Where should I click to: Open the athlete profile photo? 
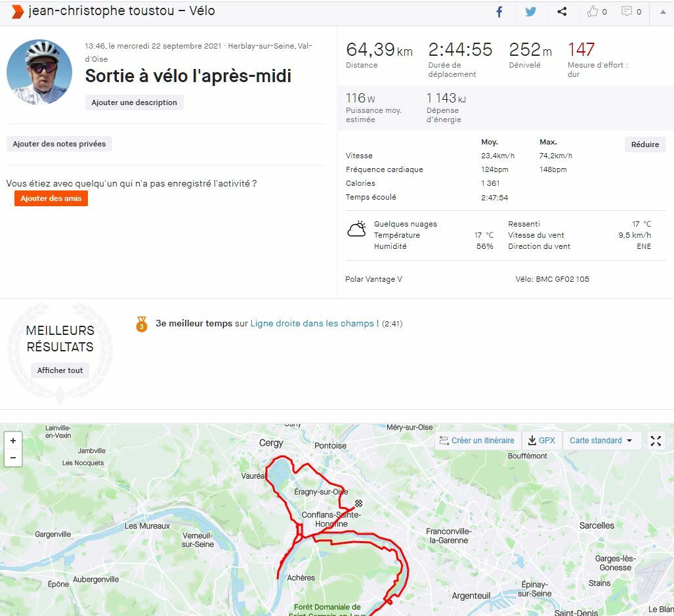(x=39, y=72)
